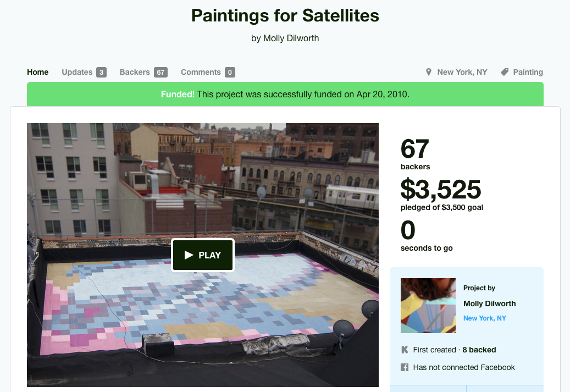Image resolution: width=570 pixels, height=392 pixels.
Task: Click the 8 backed text
Action: tap(479, 350)
